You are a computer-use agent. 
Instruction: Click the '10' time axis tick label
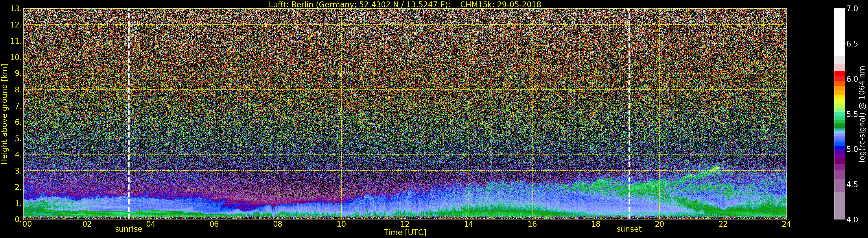pos(341,224)
